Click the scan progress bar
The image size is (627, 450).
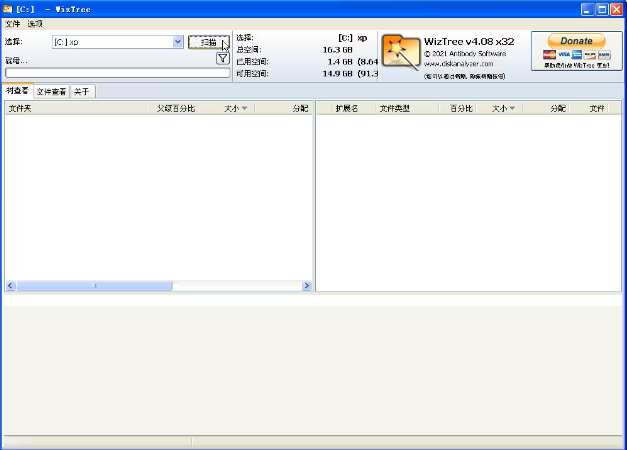(118, 73)
